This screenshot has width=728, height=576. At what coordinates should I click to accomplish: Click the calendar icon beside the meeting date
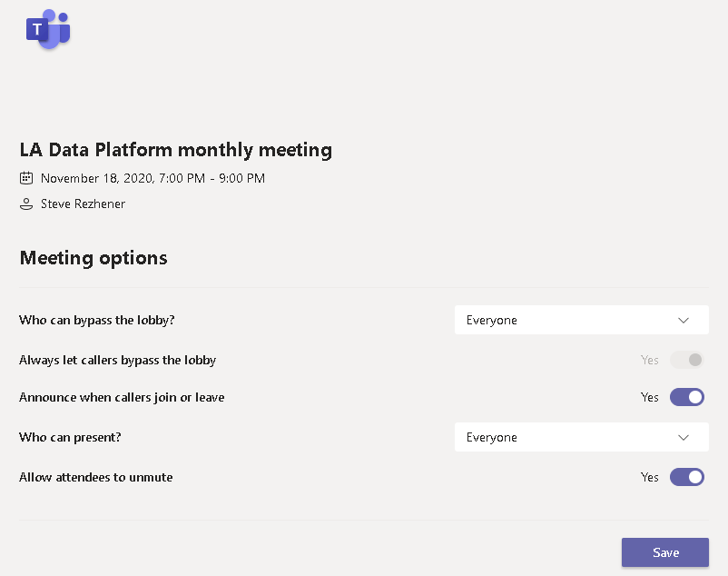(26, 178)
